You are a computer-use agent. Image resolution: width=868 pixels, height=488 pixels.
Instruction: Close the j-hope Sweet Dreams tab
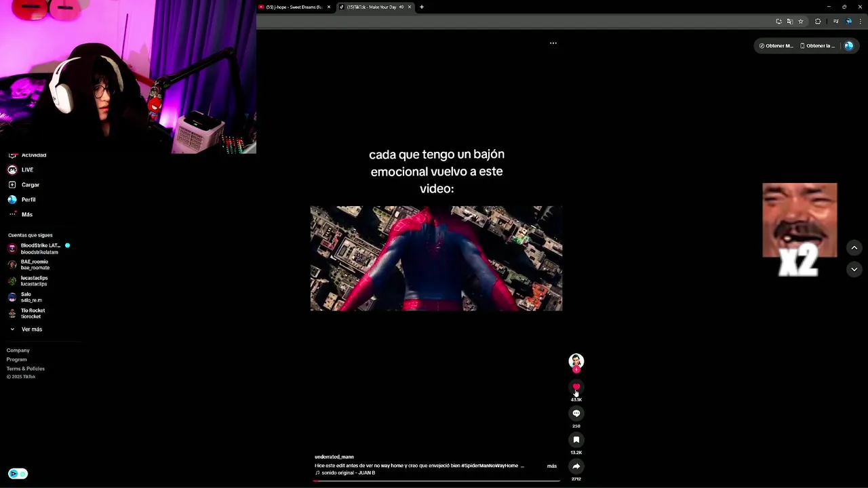329,7
